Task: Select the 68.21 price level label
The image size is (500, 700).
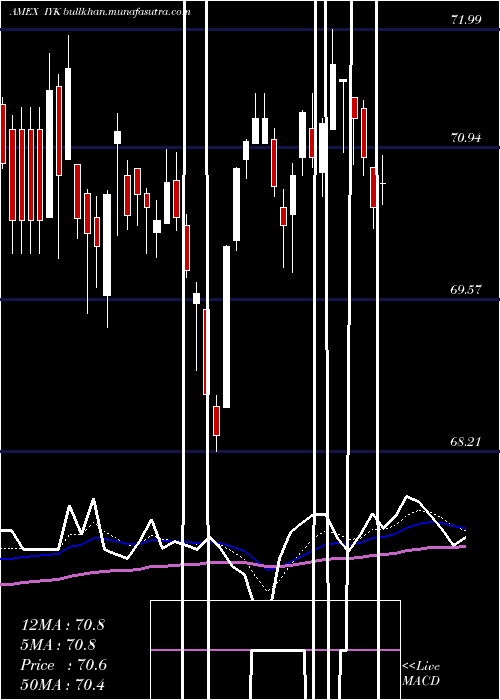Action: [466, 442]
